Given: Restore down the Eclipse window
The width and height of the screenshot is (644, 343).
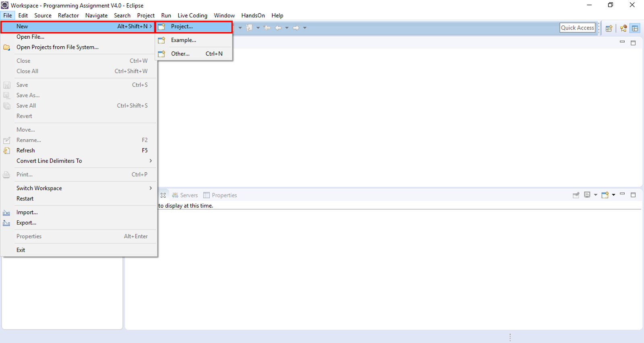Looking at the screenshot, I should pos(611,5).
